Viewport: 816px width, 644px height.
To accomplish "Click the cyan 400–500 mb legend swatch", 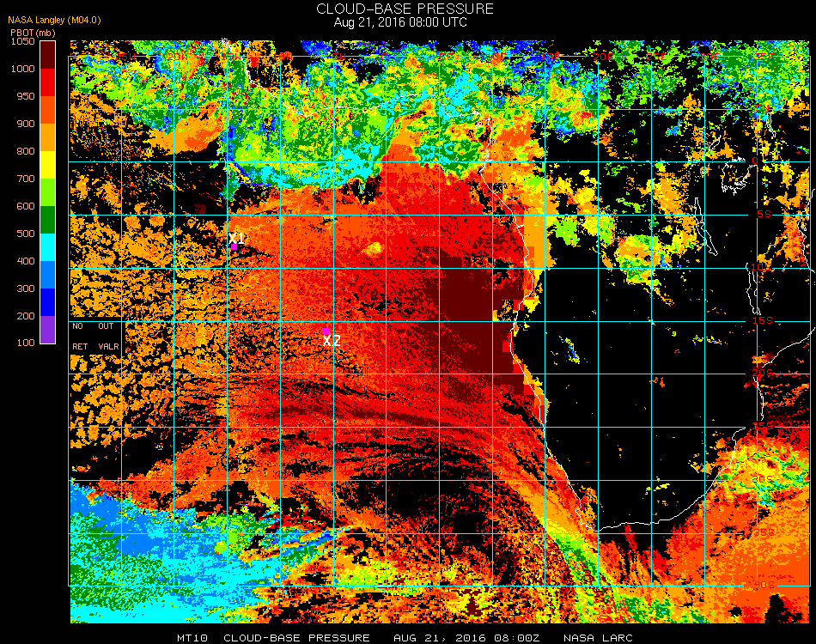I will [47, 247].
